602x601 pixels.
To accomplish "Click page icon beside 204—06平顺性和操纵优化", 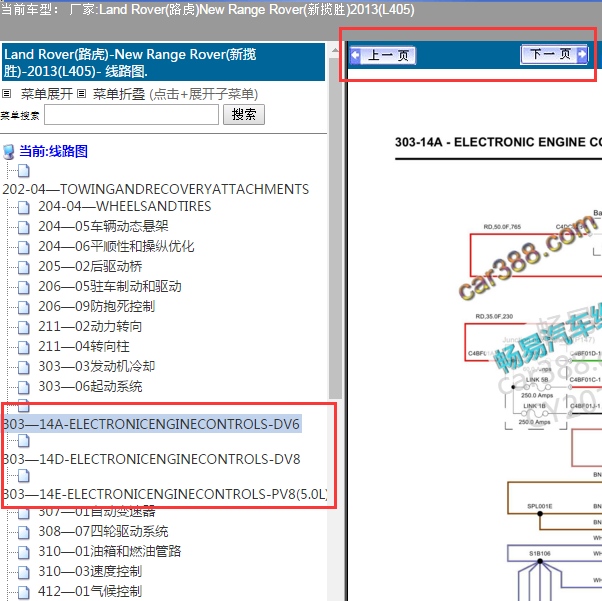I will (x=23, y=247).
